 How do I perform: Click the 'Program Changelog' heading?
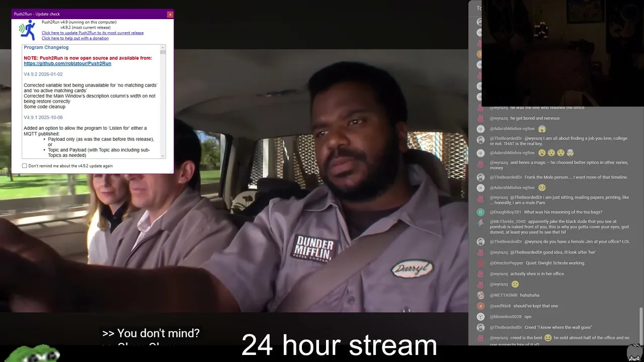pyautogui.click(x=46, y=48)
